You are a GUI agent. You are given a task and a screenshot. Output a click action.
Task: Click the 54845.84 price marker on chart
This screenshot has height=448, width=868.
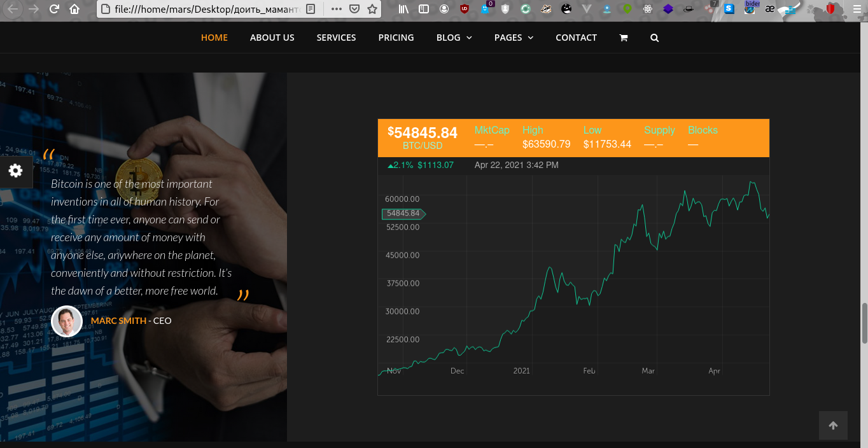click(403, 213)
